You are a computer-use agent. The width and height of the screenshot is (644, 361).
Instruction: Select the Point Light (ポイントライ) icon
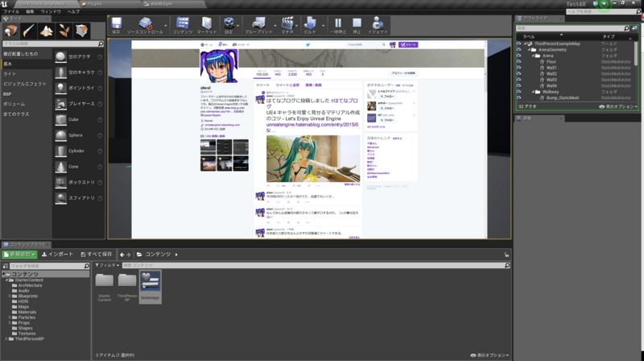tap(61, 88)
